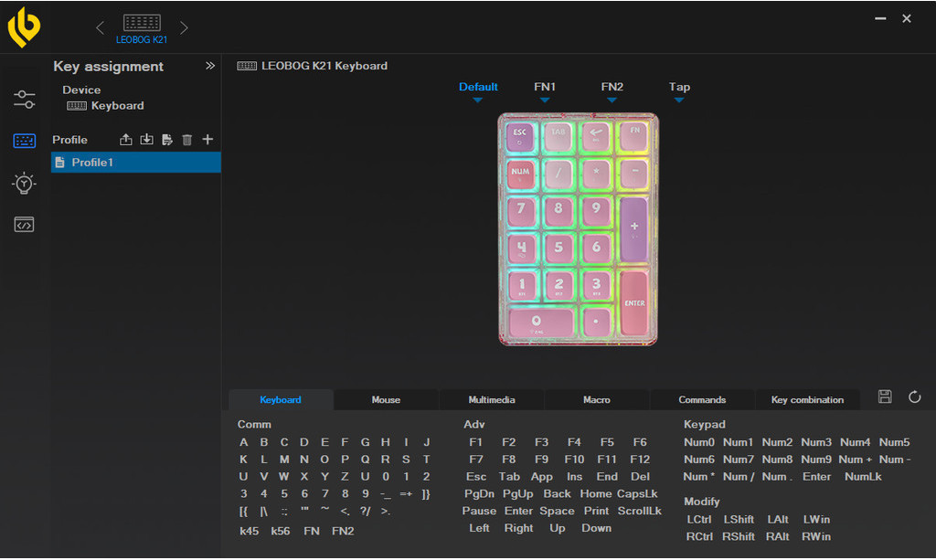
Task: Delete profile with the trash icon
Action: coord(187,140)
